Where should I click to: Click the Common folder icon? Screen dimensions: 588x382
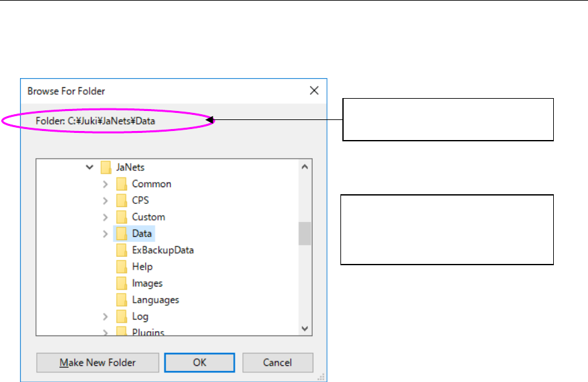122,184
